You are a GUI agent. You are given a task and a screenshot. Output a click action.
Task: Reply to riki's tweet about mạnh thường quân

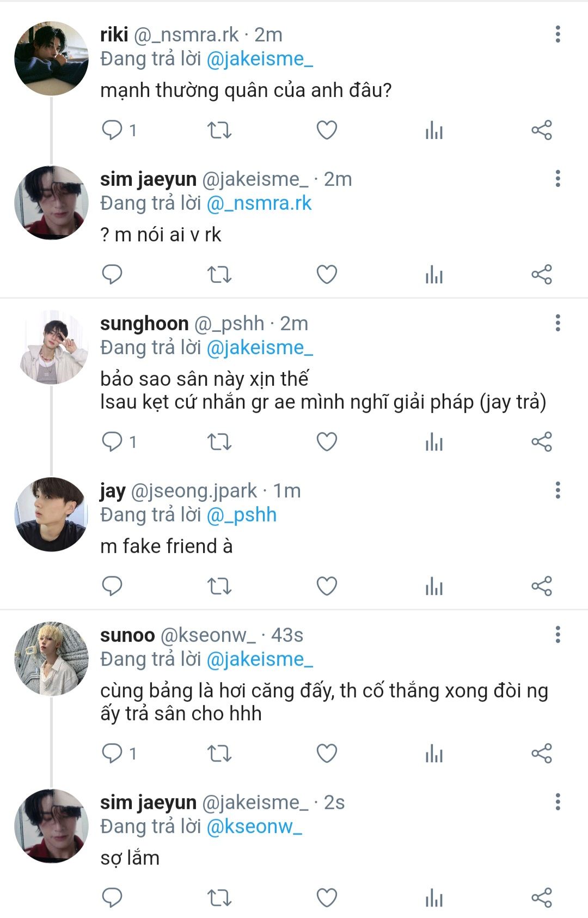113,130
